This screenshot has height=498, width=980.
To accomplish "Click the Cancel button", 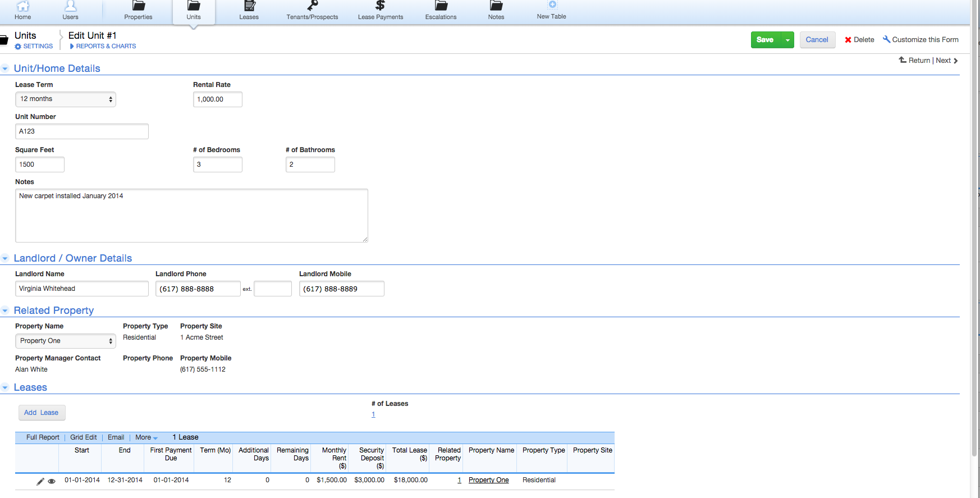I will point(817,40).
